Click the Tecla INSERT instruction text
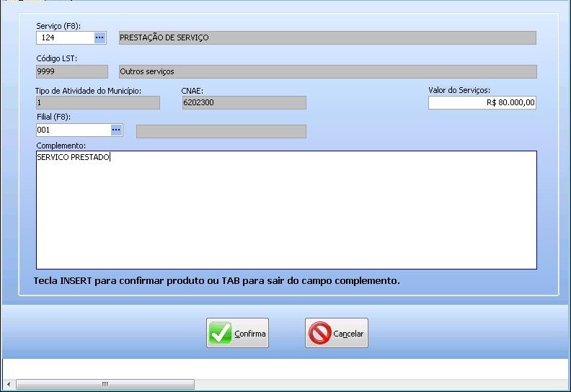The image size is (571, 392). (x=216, y=280)
